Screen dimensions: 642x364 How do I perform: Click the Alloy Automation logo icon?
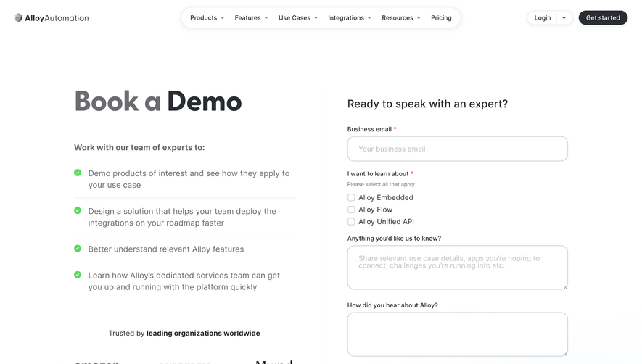[x=18, y=17]
